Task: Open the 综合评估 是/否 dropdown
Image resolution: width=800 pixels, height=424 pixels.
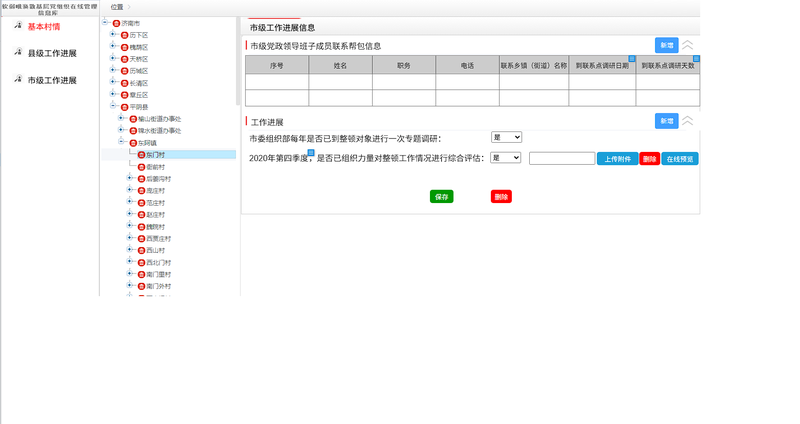Action: (x=506, y=158)
